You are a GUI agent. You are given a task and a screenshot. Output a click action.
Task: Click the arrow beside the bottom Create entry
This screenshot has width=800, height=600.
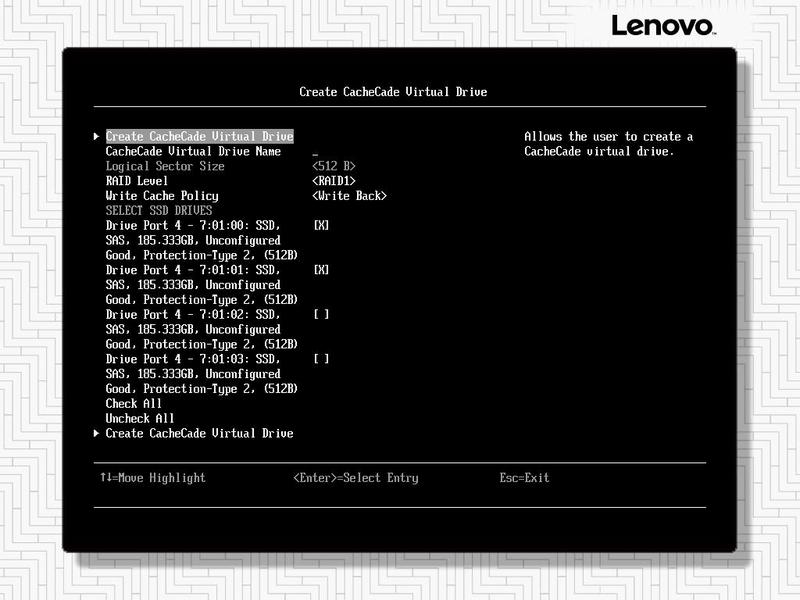96,434
